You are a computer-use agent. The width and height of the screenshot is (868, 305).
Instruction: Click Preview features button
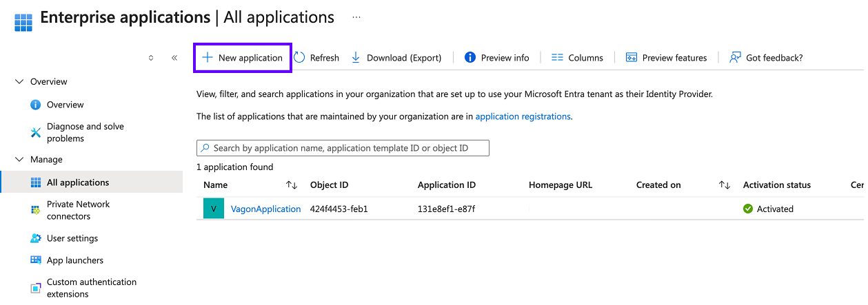pos(667,58)
